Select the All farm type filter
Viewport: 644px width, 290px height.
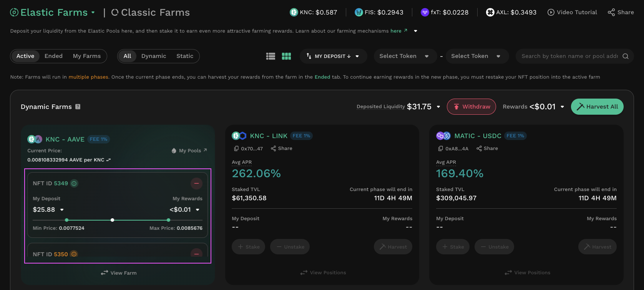(127, 56)
